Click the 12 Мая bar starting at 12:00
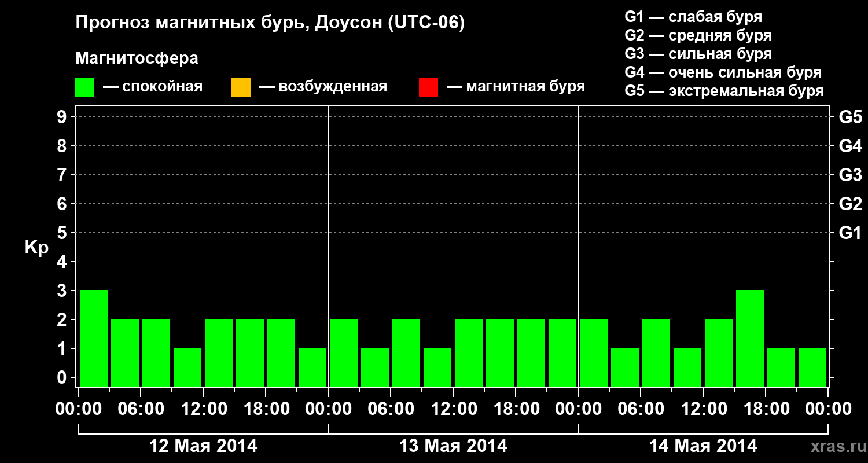 tap(219, 352)
